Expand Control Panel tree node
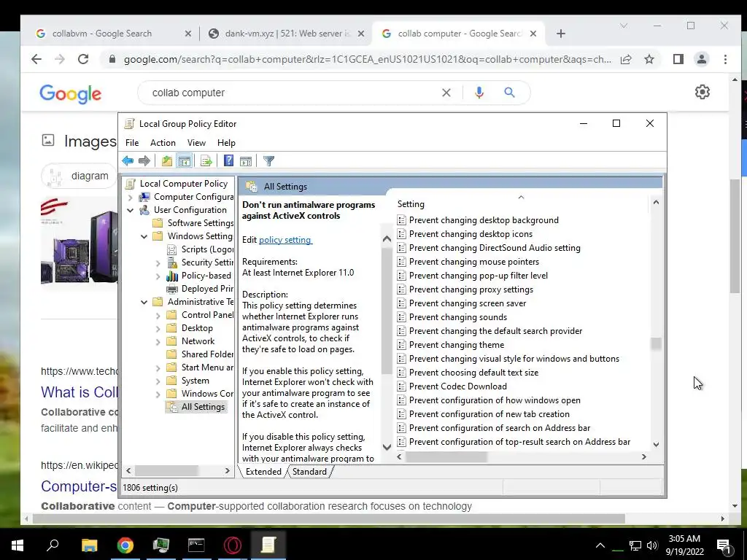Viewport: 747px width, 560px height. [158, 315]
